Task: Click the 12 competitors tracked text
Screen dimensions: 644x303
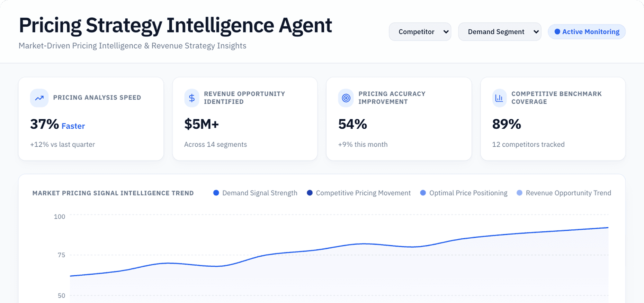Action: click(528, 145)
